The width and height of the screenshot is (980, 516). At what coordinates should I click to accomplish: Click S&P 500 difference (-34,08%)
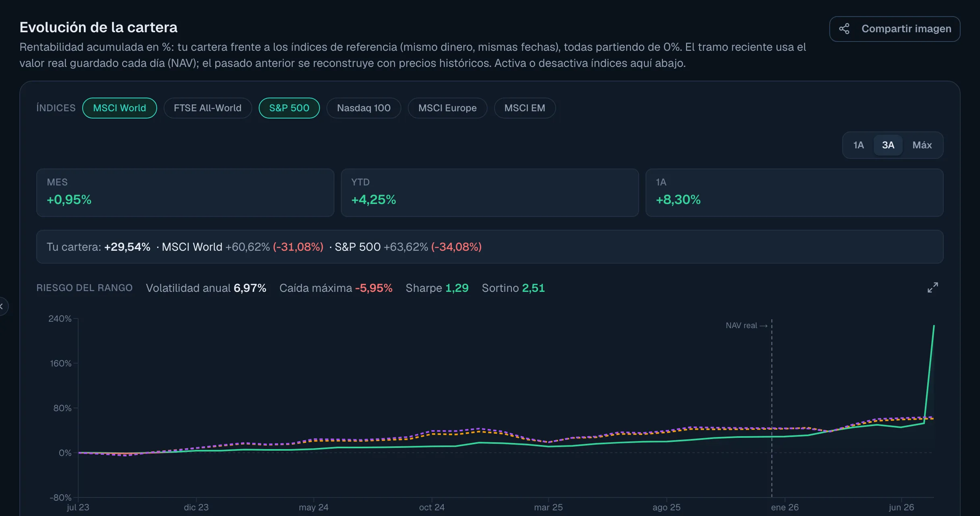[457, 247]
